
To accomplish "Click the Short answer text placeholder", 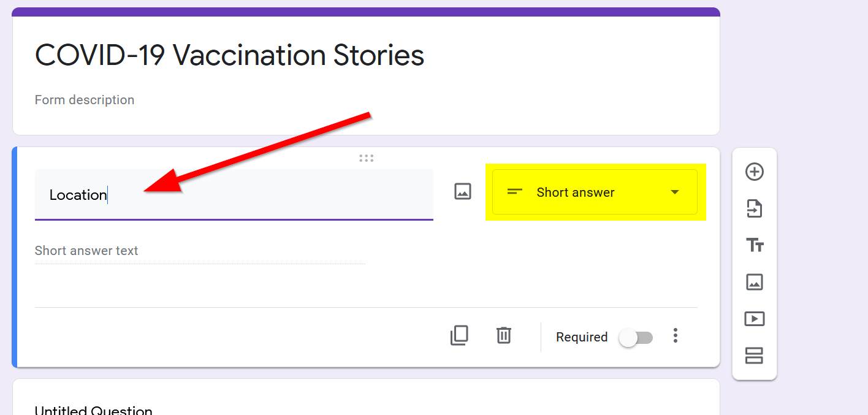I will (86, 251).
